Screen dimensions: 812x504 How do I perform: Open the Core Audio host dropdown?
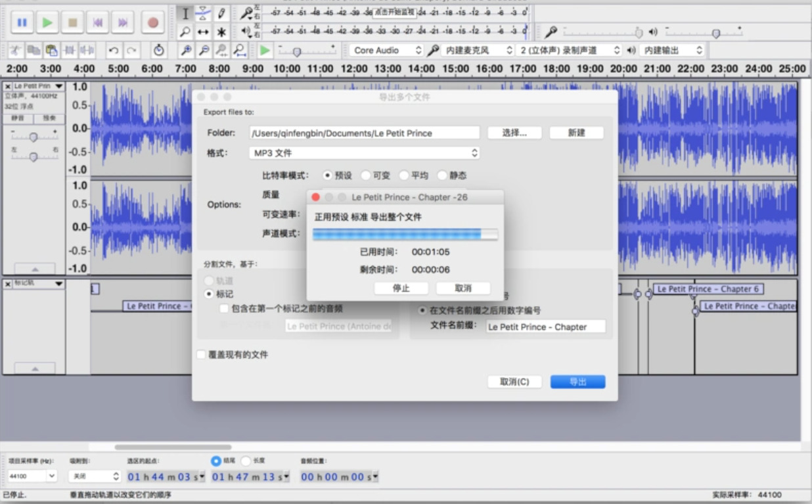click(x=387, y=51)
